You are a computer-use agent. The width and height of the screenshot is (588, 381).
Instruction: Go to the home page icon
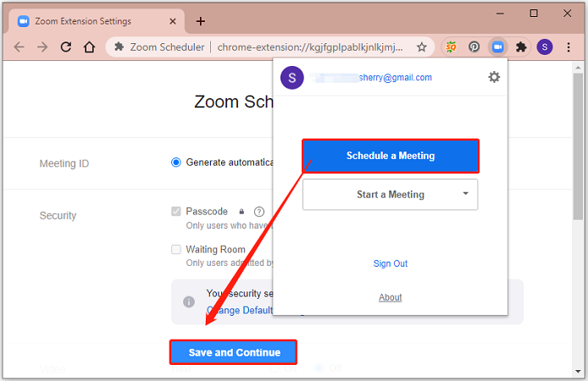[89, 47]
